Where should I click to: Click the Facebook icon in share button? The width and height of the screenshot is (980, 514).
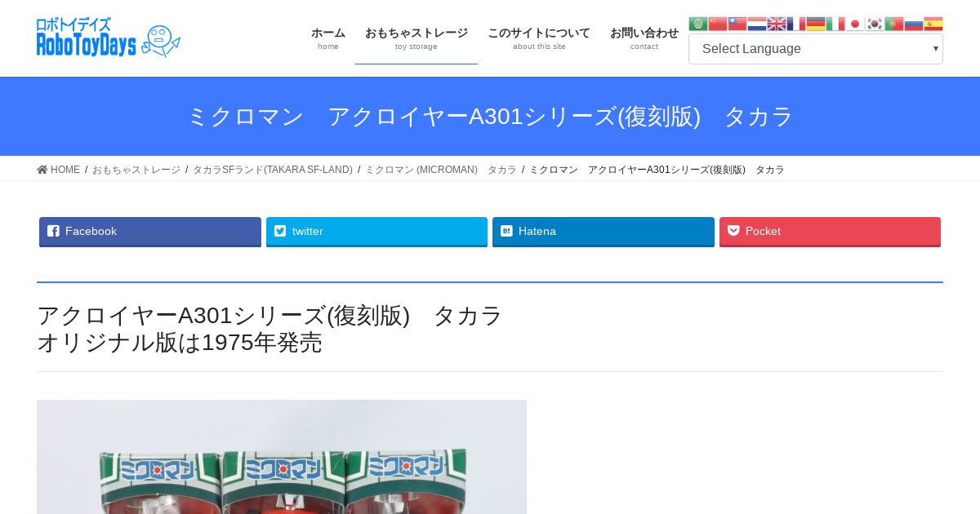(x=53, y=231)
